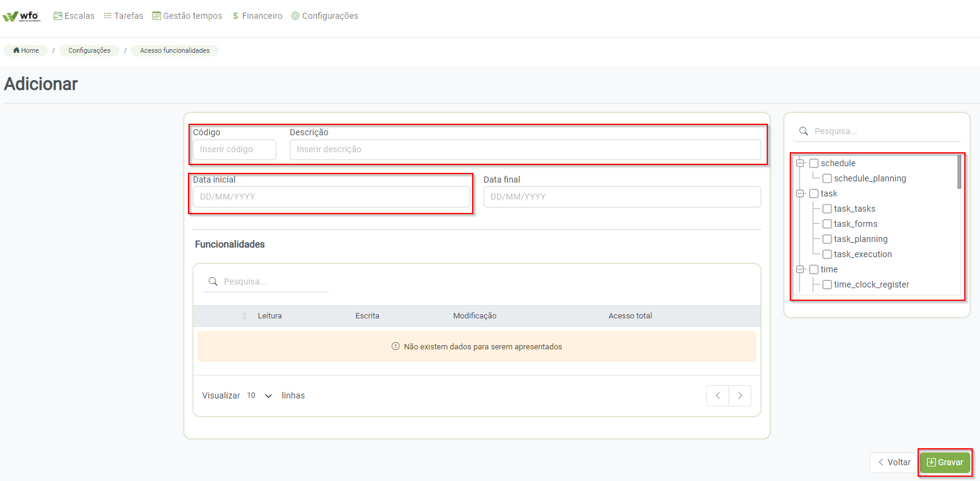Tick the time_clock_register checkbox
The height and width of the screenshot is (481, 980).
coord(827,284)
